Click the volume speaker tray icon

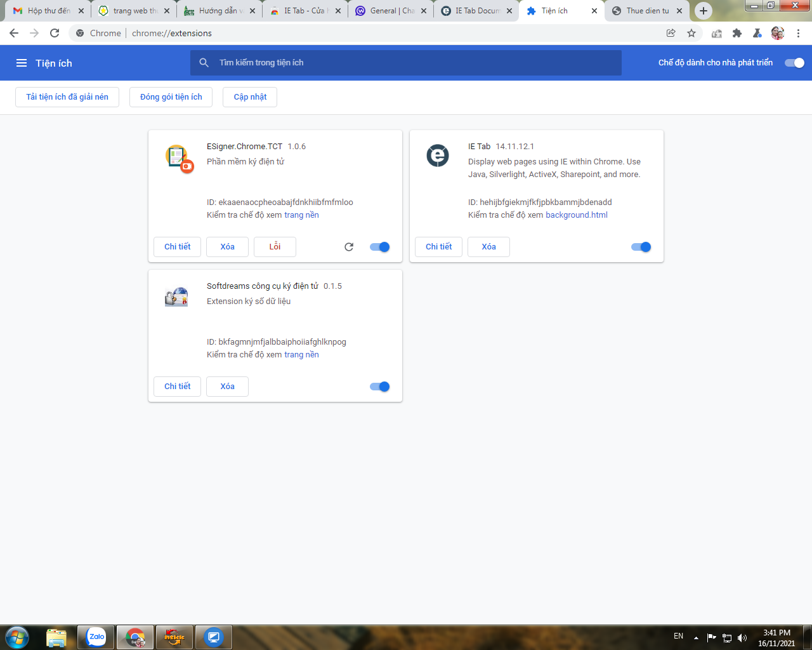tap(742, 637)
